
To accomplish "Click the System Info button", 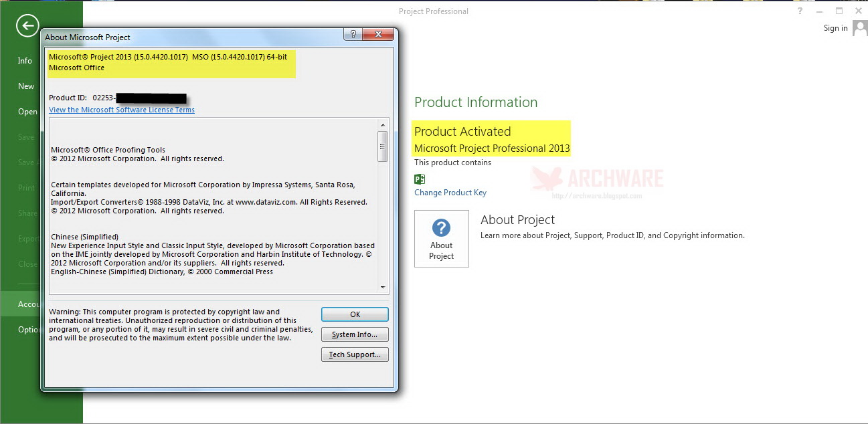I will (354, 334).
